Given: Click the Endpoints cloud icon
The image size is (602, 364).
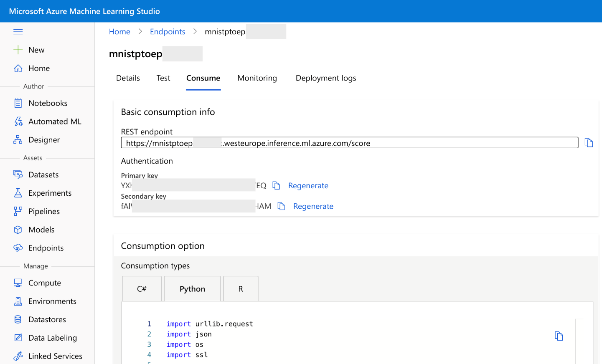Looking at the screenshot, I should click(18, 248).
